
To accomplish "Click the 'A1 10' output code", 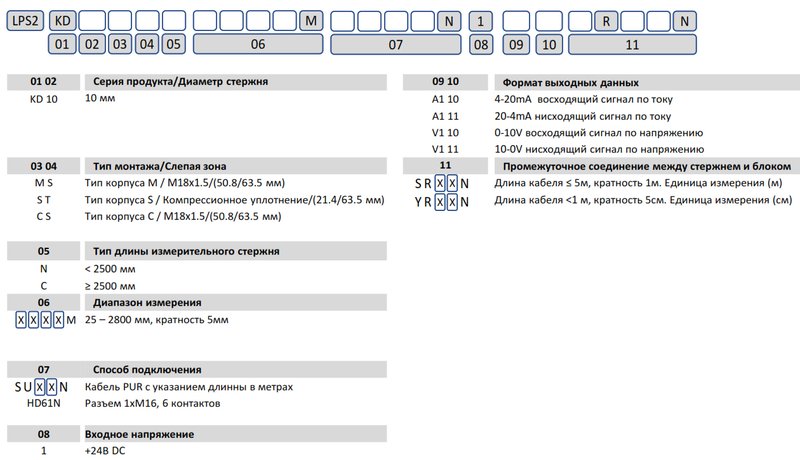I will pyautogui.click(x=445, y=99).
